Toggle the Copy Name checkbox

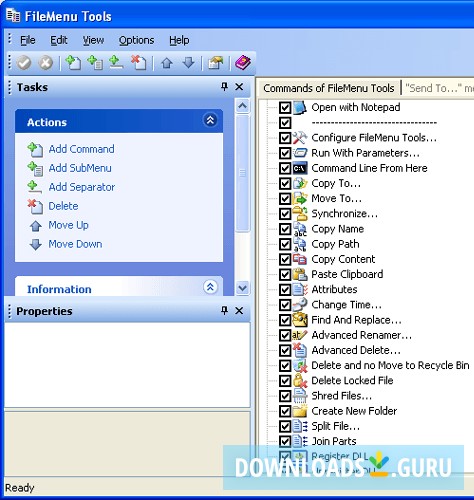coord(285,229)
